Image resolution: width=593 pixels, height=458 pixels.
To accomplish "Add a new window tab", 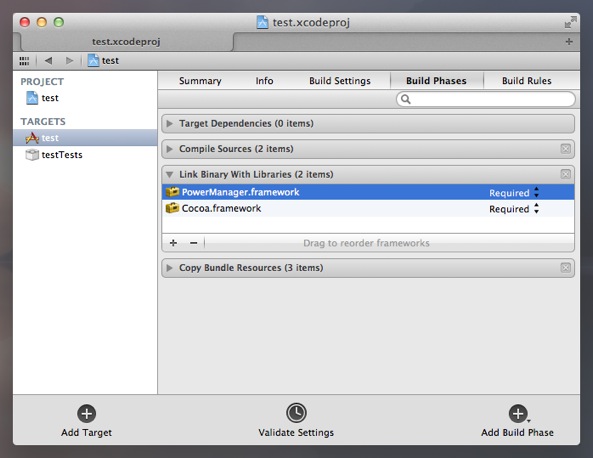I will [x=569, y=42].
